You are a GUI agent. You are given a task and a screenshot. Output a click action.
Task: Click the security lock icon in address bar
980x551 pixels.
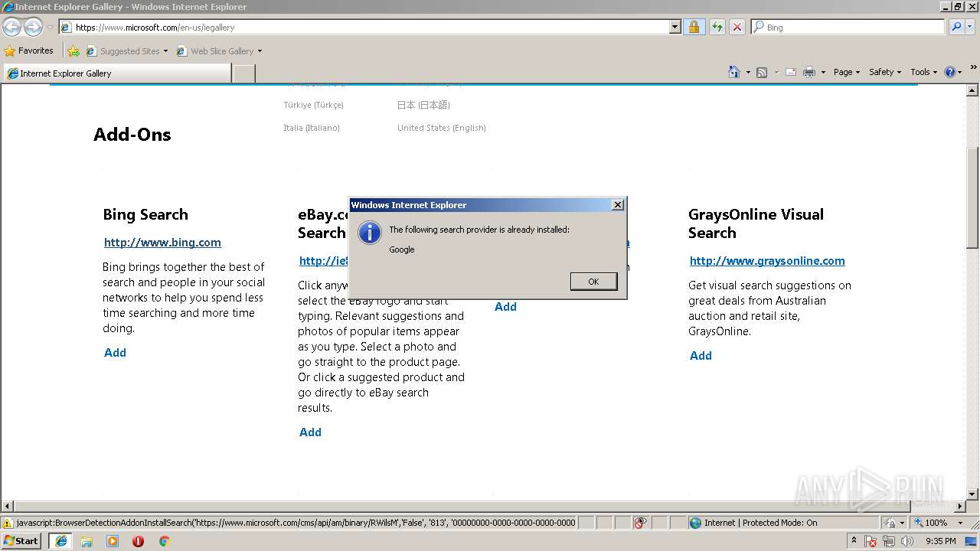tap(694, 27)
